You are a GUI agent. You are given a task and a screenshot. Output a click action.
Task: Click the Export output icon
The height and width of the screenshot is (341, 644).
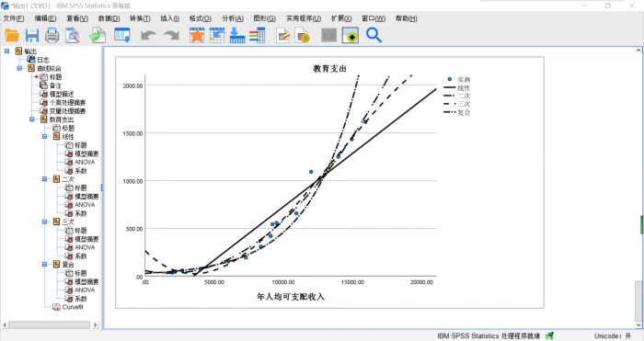(98, 36)
